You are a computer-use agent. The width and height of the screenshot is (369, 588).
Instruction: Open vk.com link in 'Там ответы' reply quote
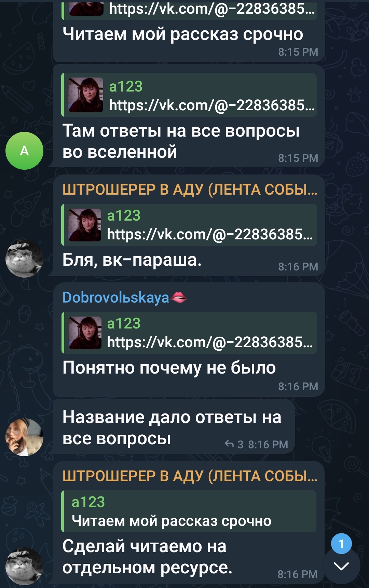[x=212, y=105]
